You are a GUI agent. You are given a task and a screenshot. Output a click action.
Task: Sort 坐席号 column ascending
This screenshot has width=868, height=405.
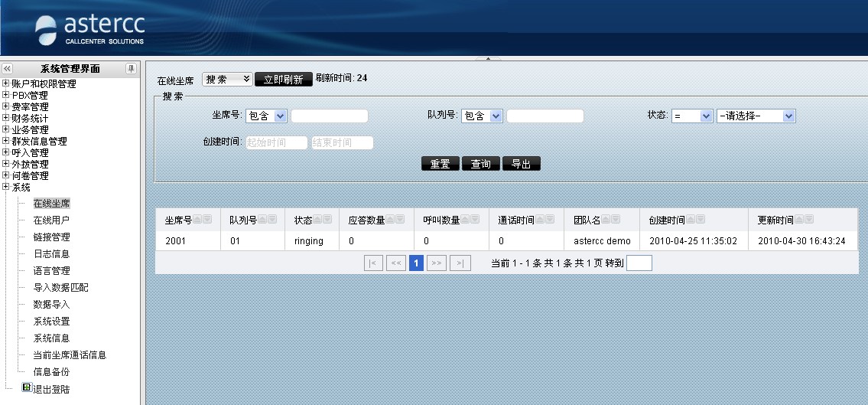pos(197,220)
